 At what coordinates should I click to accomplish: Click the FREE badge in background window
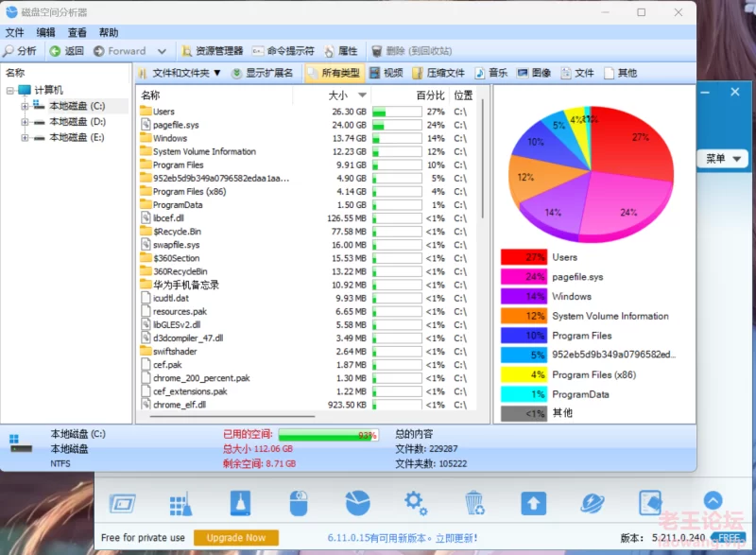coord(728,538)
